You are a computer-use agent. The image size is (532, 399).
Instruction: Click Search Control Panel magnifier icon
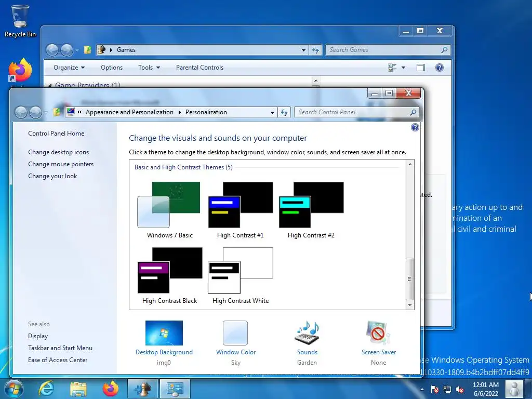[413, 112]
